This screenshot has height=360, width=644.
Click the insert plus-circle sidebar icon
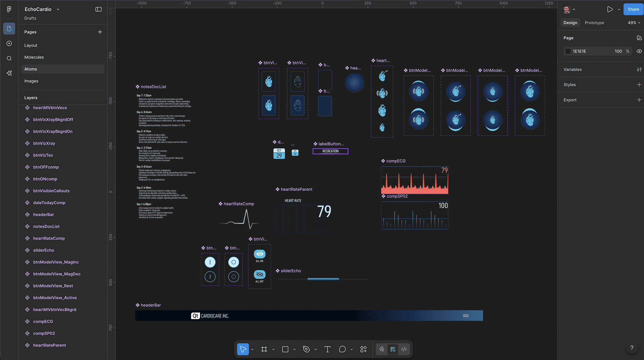[9, 44]
